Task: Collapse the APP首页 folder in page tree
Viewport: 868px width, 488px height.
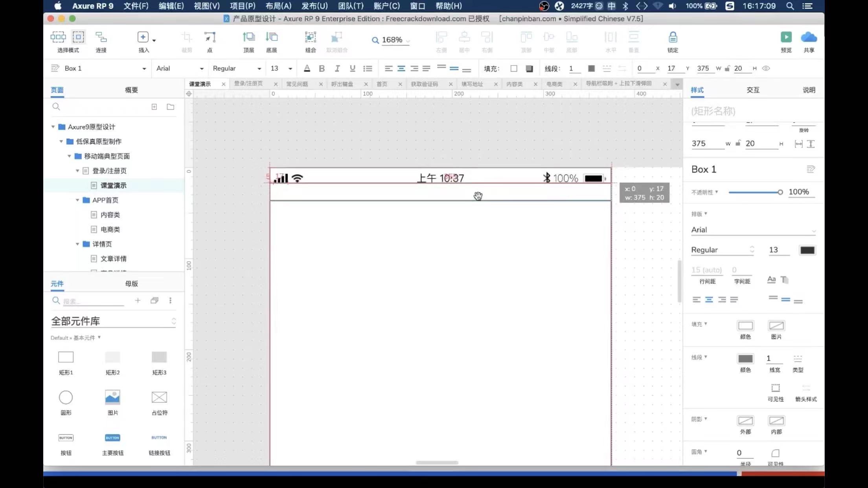Action: pyautogui.click(x=77, y=200)
